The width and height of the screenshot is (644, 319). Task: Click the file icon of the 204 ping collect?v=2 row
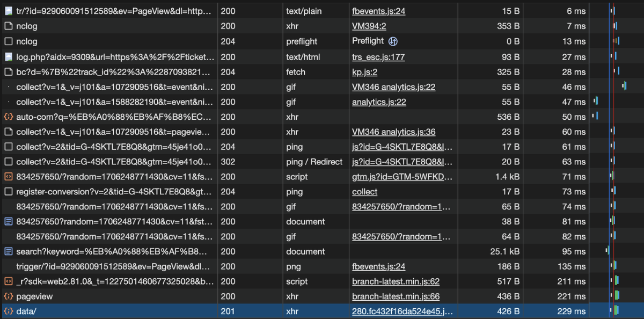pos(8,147)
